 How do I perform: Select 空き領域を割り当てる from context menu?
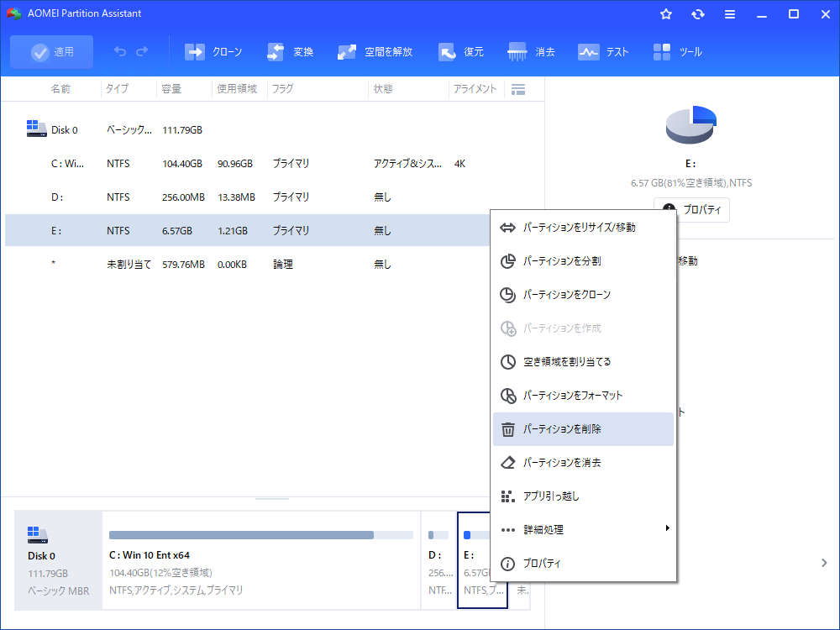(x=584, y=361)
